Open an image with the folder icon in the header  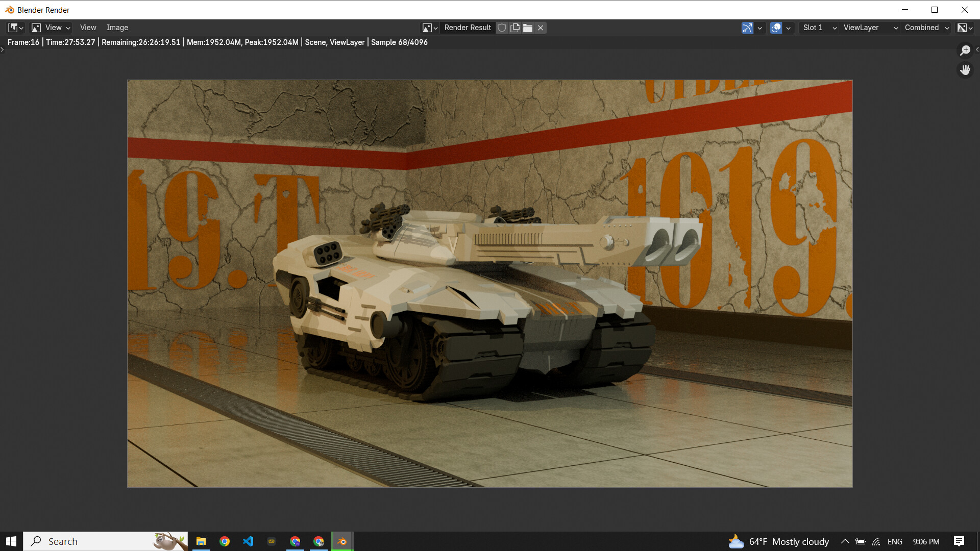tap(528, 28)
